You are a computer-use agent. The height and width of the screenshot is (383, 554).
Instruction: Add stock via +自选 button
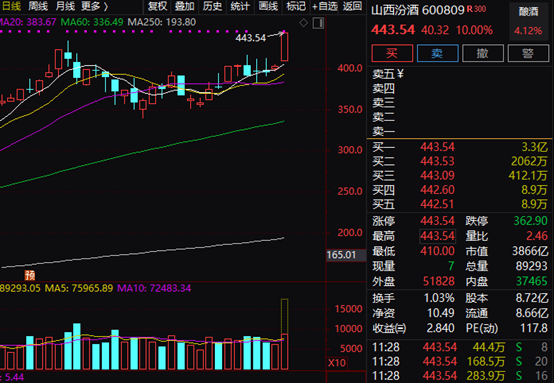[x=324, y=6]
